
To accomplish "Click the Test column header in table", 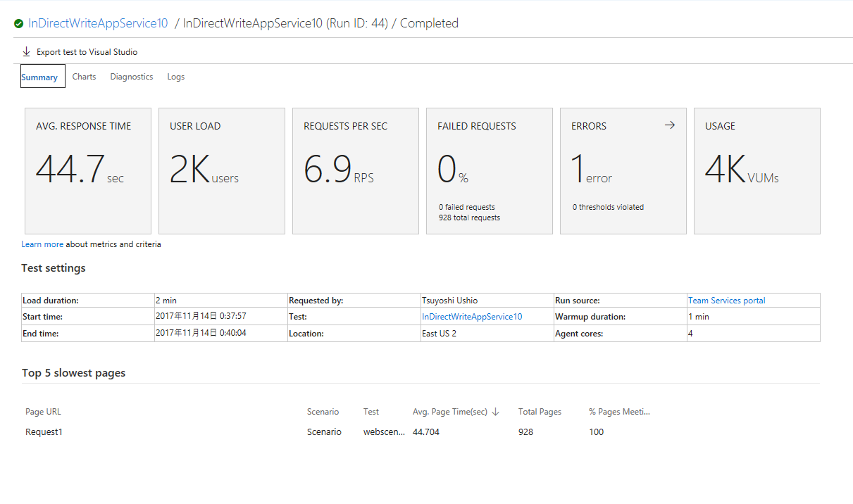I will coord(371,412).
